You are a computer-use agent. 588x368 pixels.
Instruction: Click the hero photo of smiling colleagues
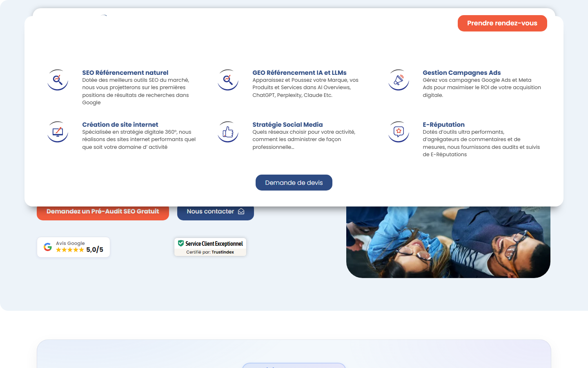pyautogui.click(x=448, y=242)
